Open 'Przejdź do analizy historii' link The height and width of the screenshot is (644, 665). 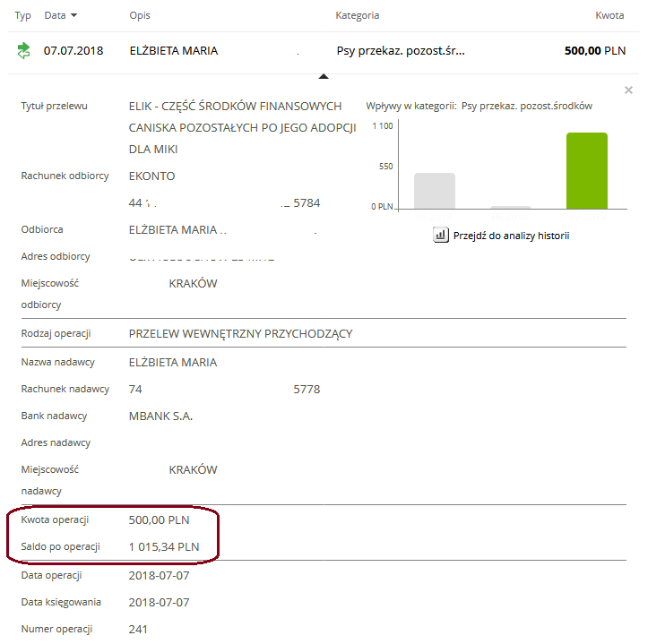(510, 236)
